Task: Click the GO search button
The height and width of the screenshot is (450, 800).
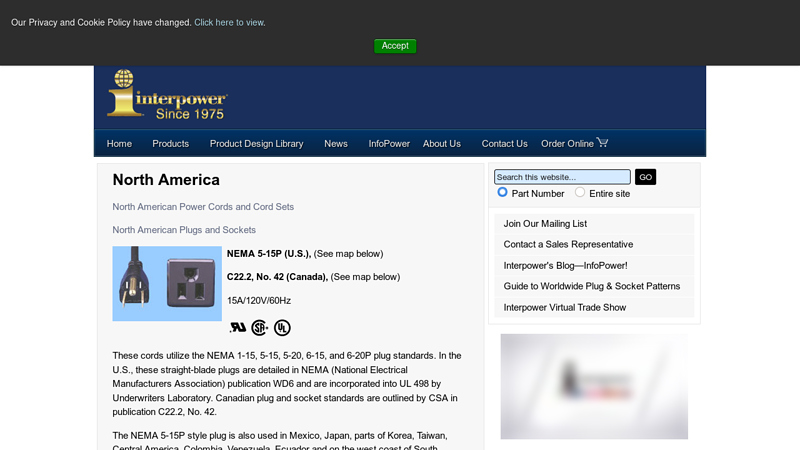Action: pyautogui.click(x=645, y=177)
